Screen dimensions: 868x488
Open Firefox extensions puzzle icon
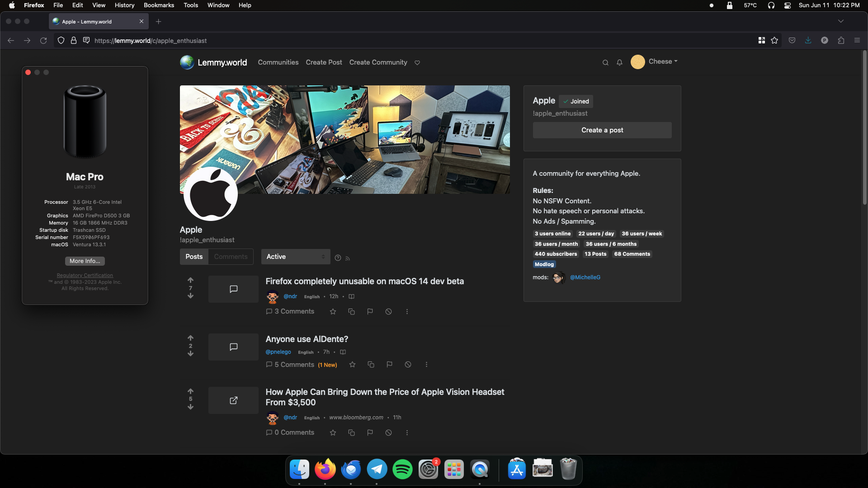tap(841, 41)
